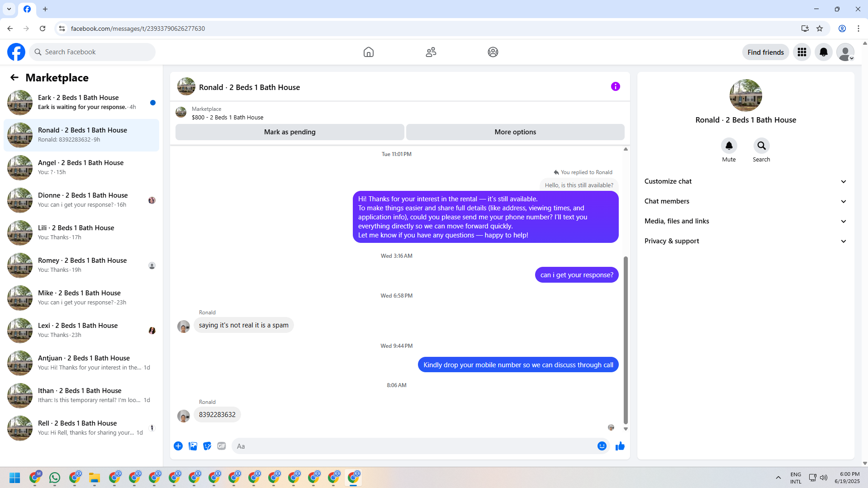Viewport: 868px width, 488px height.
Task: Click the message 'saying it's not real it is a spam'
Action: point(244,325)
